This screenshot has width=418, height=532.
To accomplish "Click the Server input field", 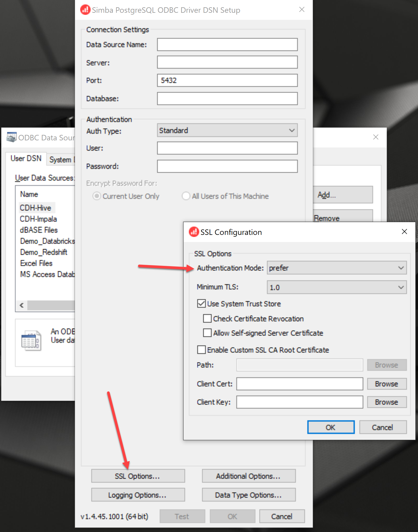I will [x=227, y=62].
